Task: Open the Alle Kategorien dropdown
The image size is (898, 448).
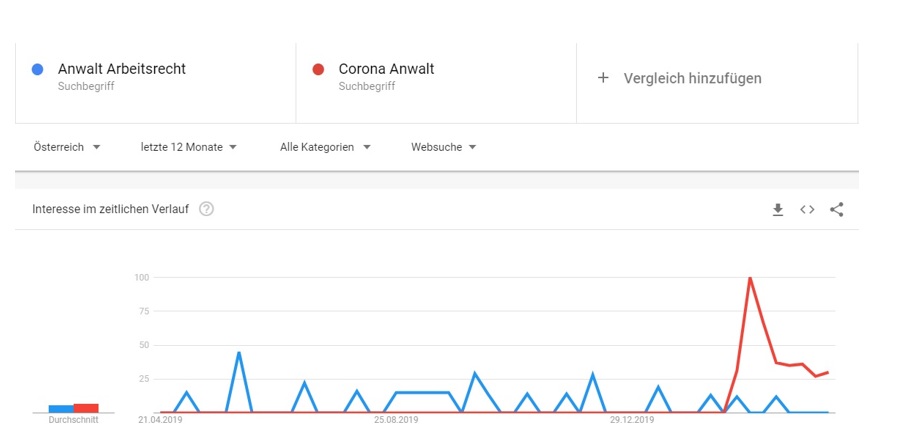Action: [325, 147]
